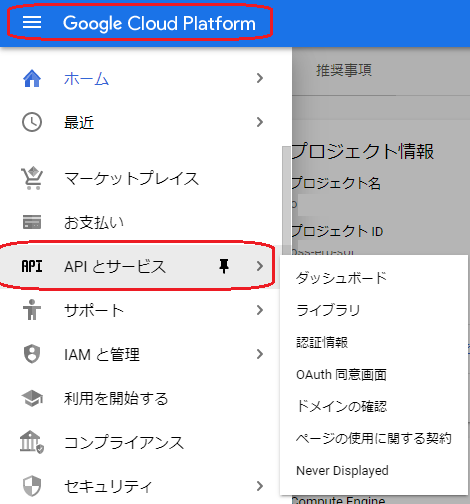Click the home icon beside ホーム
The height and width of the screenshot is (504, 470).
(x=32, y=78)
